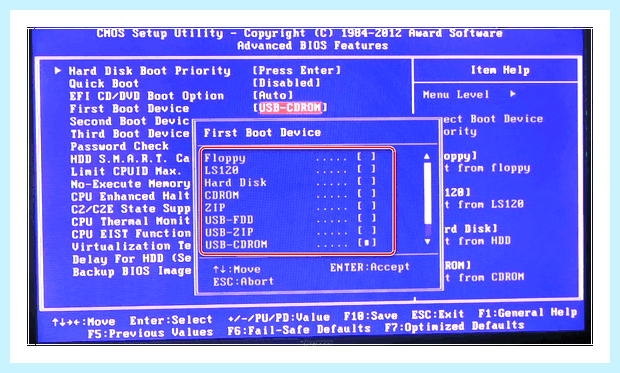Open the Quick Boot [Disabled] value

(x=287, y=83)
